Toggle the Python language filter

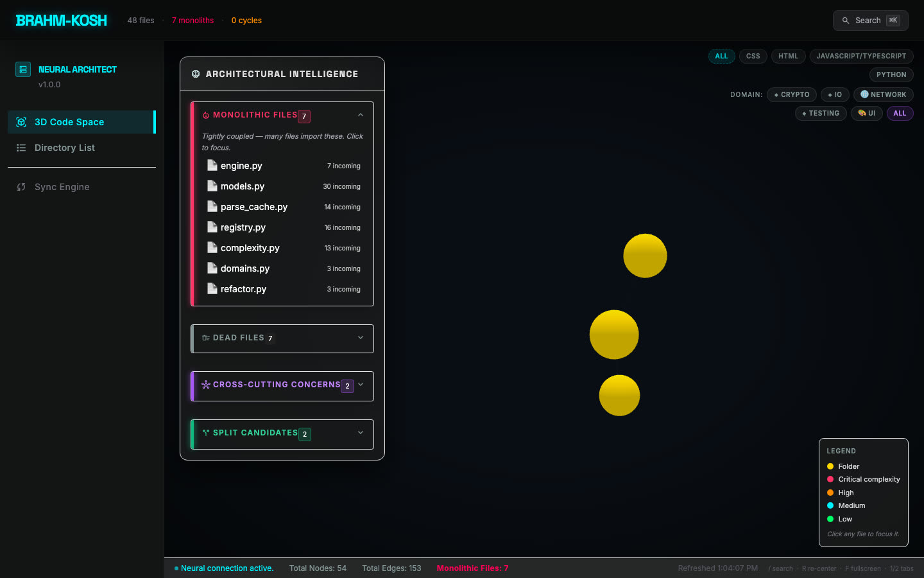[891, 75]
